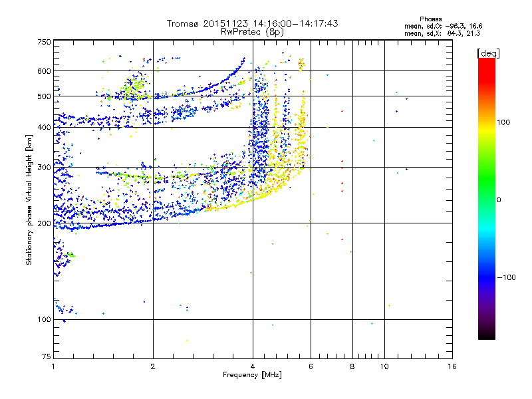Click the y-axis tick label '600'
The image size is (532, 399).
coord(44,71)
